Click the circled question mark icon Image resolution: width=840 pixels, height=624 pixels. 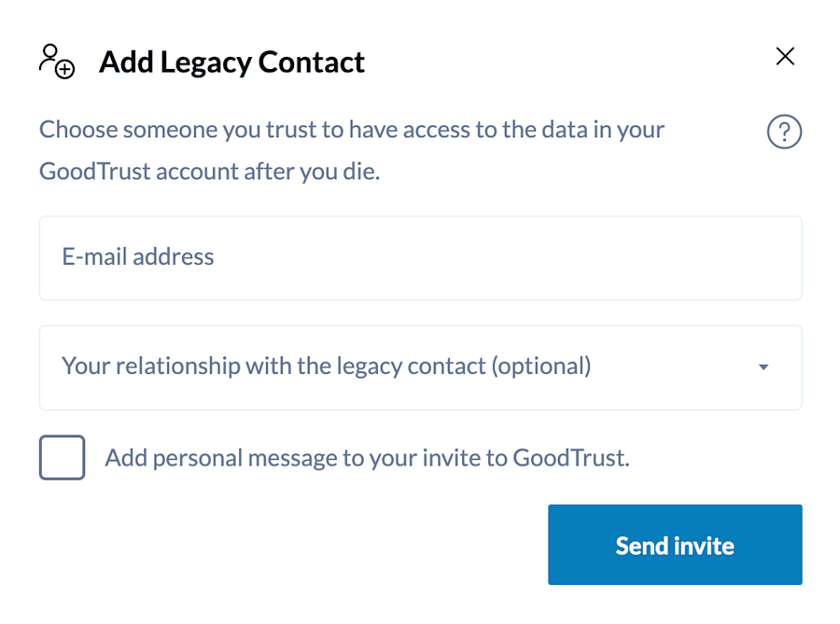[784, 132]
